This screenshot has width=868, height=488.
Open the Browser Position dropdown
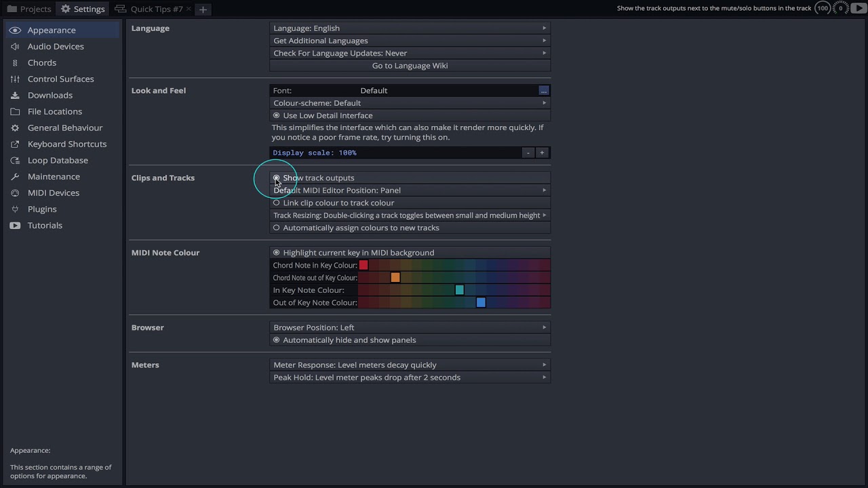[x=410, y=327]
